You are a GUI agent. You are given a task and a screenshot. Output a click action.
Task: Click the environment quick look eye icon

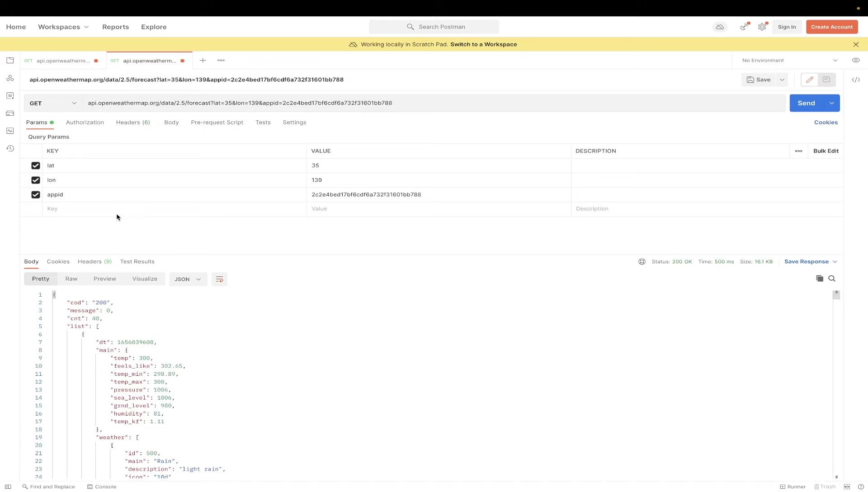point(856,60)
